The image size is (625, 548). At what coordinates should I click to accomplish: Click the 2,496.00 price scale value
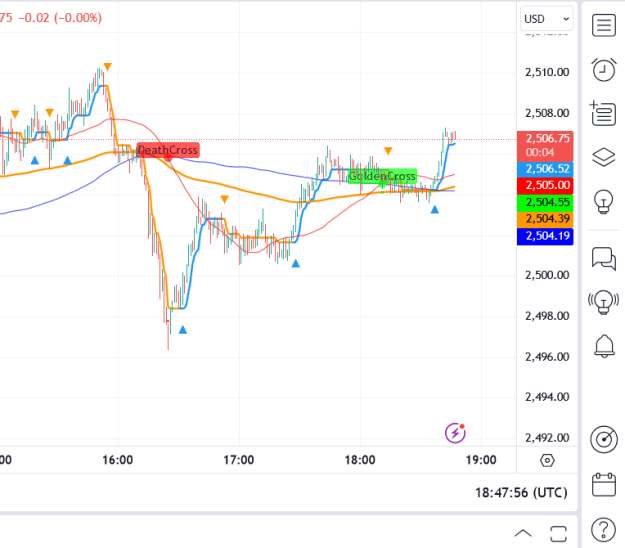[547, 357]
